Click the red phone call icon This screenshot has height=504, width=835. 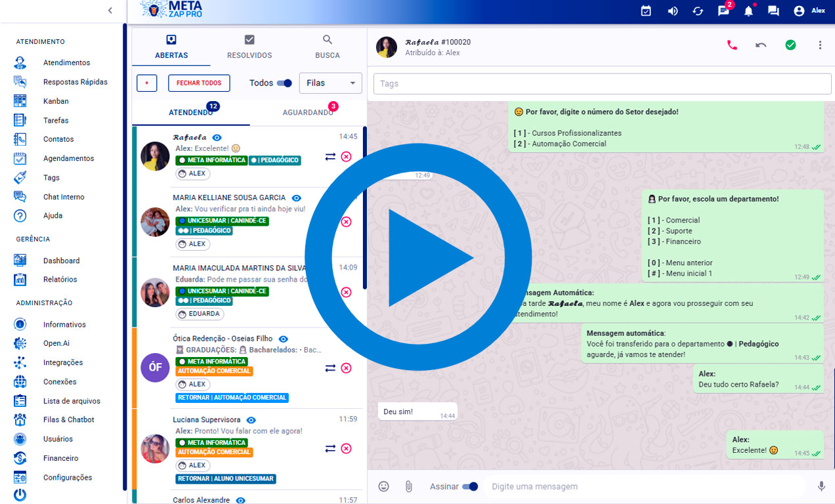732,45
